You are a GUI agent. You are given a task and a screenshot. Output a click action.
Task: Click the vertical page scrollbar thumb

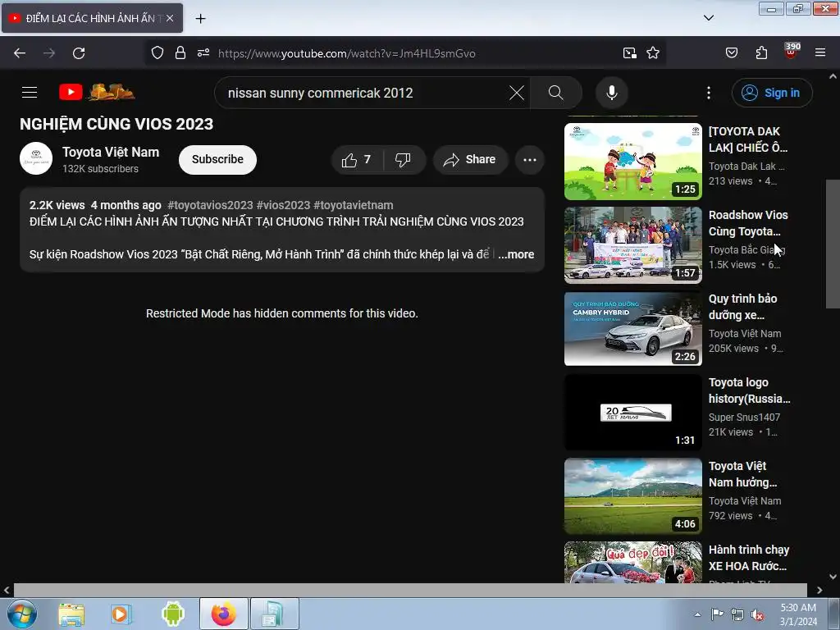click(x=833, y=244)
